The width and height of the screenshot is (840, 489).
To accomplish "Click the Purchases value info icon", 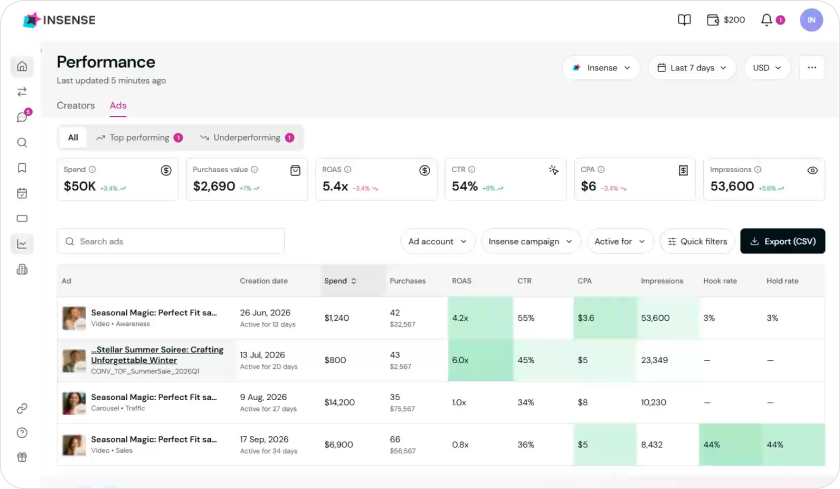I will click(254, 169).
